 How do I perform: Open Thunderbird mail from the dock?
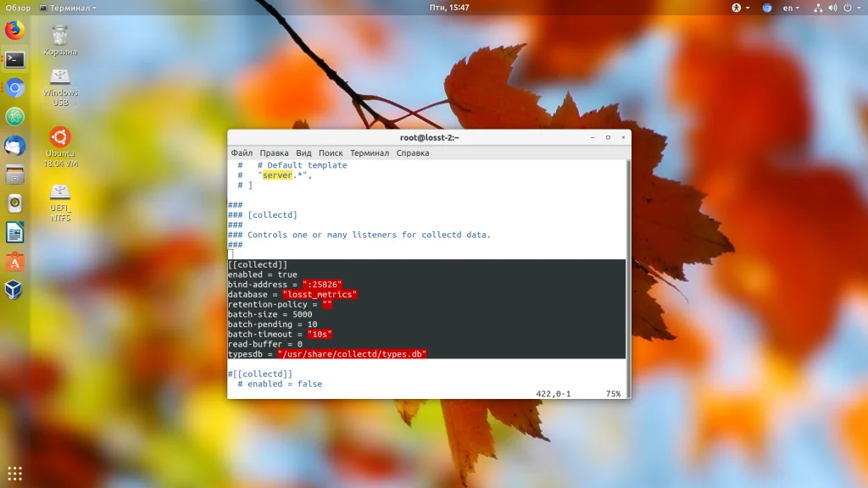click(14, 146)
